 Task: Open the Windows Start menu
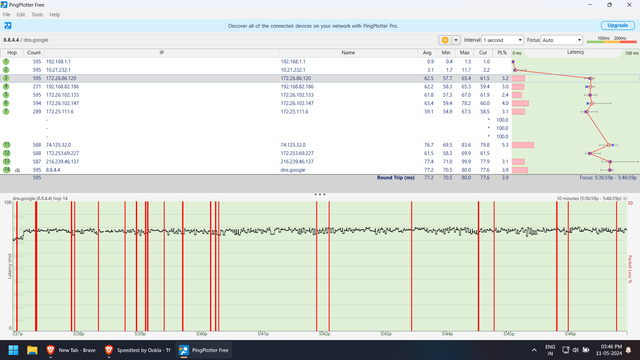[x=13, y=350]
